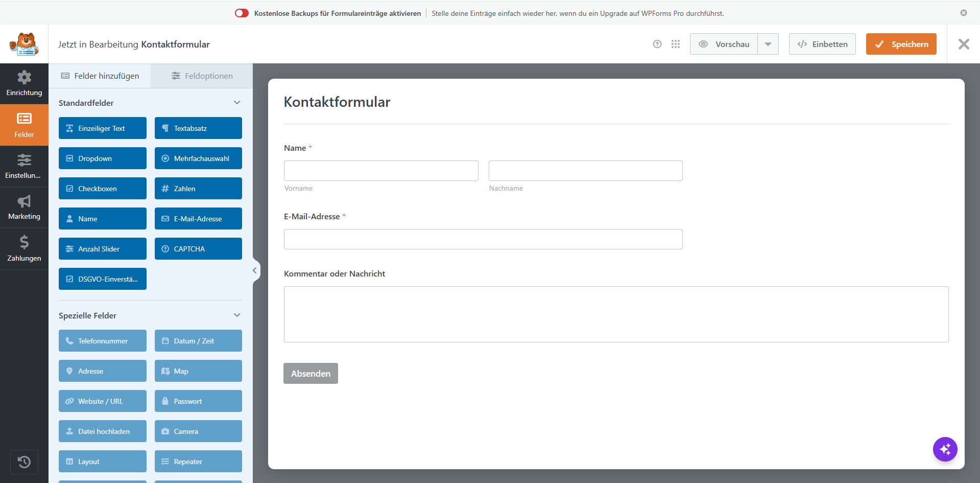Open the apps grid menu icon

point(676,44)
